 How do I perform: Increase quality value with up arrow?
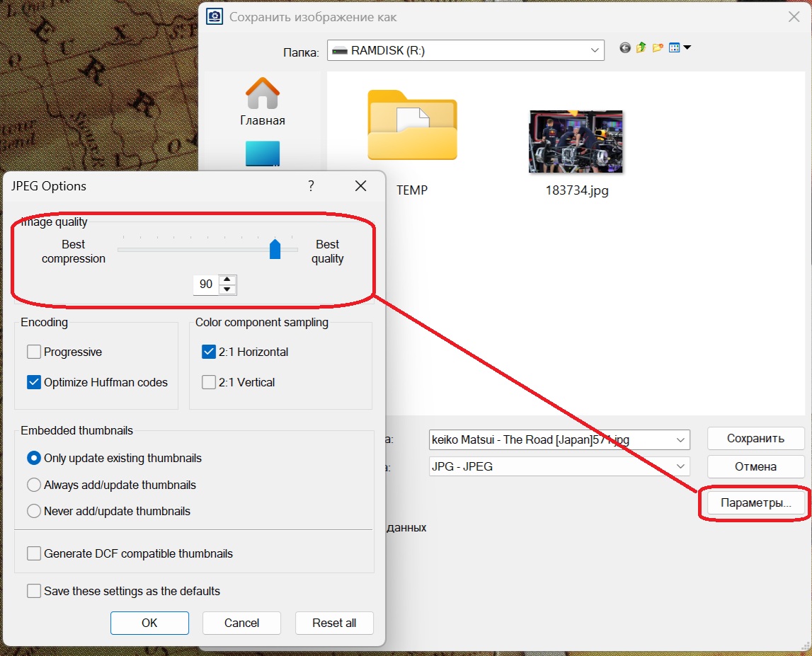[227, 280]
